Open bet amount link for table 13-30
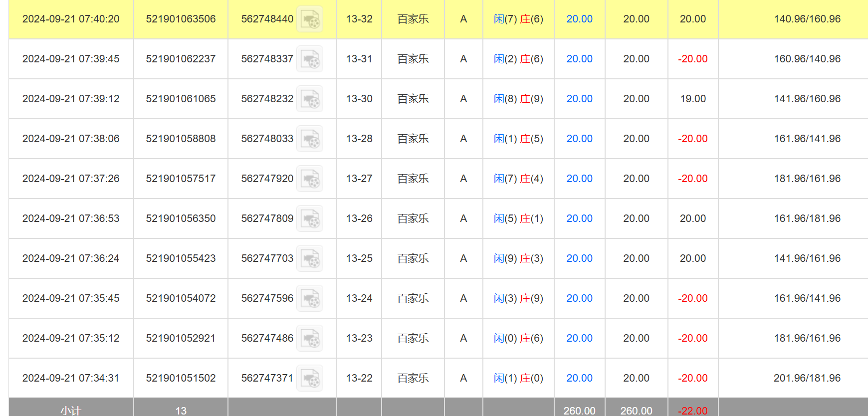 point(579,99)
